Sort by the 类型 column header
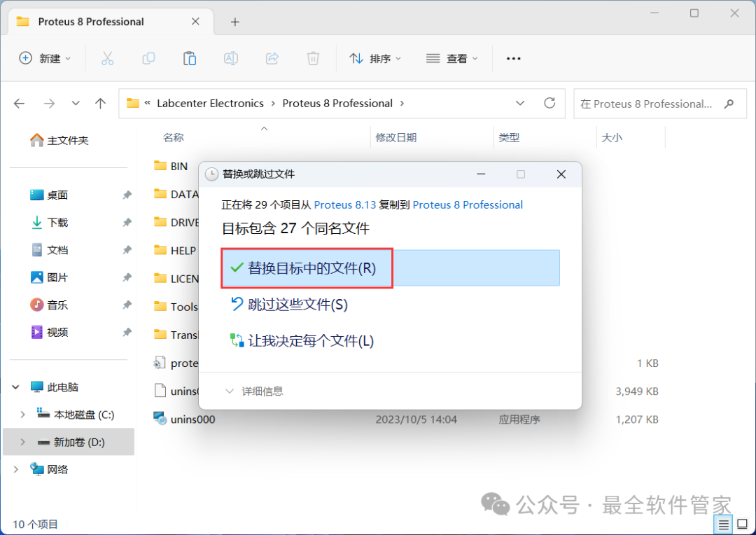The height and width of the screenshot is (535, 756). click(x=509, y=137)
